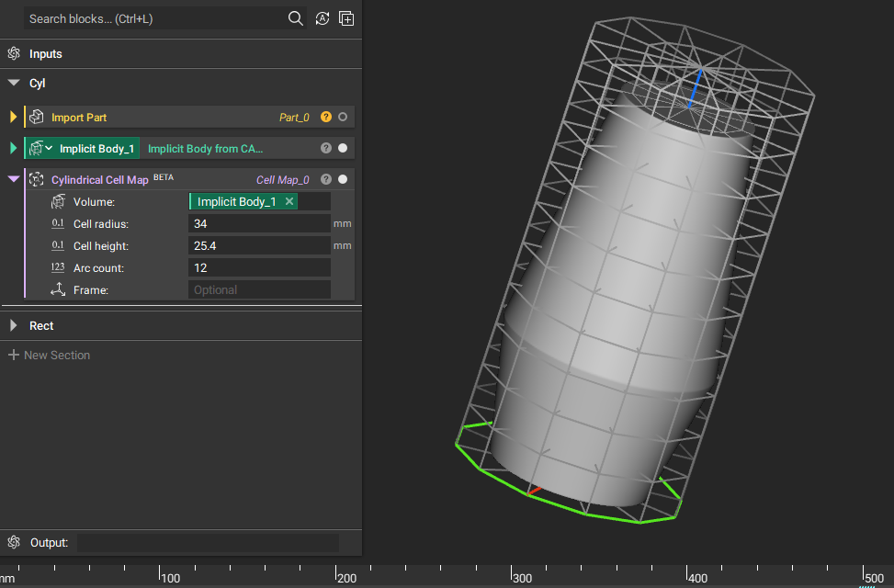Screen dimensions: 894x588
Task: Expand the Rect section
Action: [x=13, y=325]
